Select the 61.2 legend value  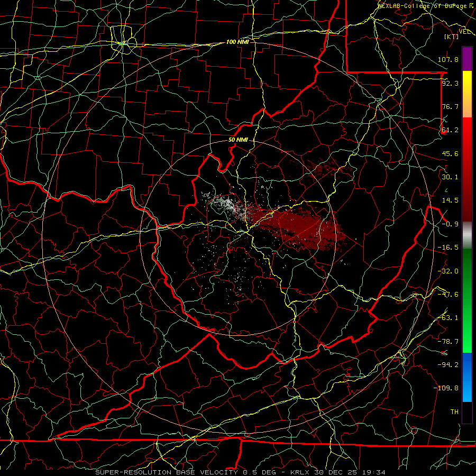[450, 130]
